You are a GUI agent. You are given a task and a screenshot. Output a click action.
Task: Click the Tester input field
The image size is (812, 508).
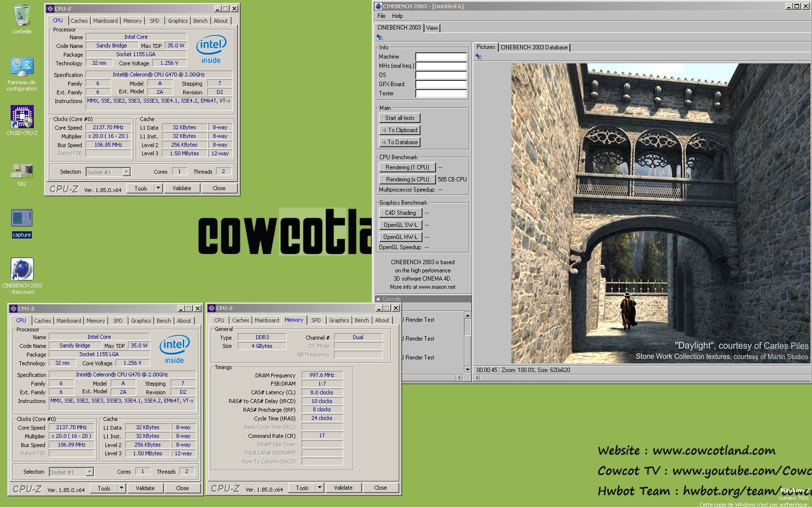pos(441,93)
